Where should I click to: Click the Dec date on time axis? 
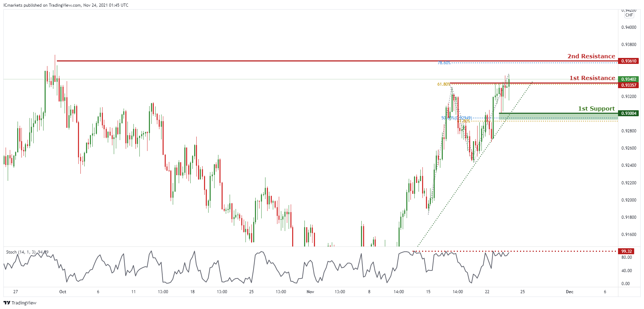tap(570, 292)
